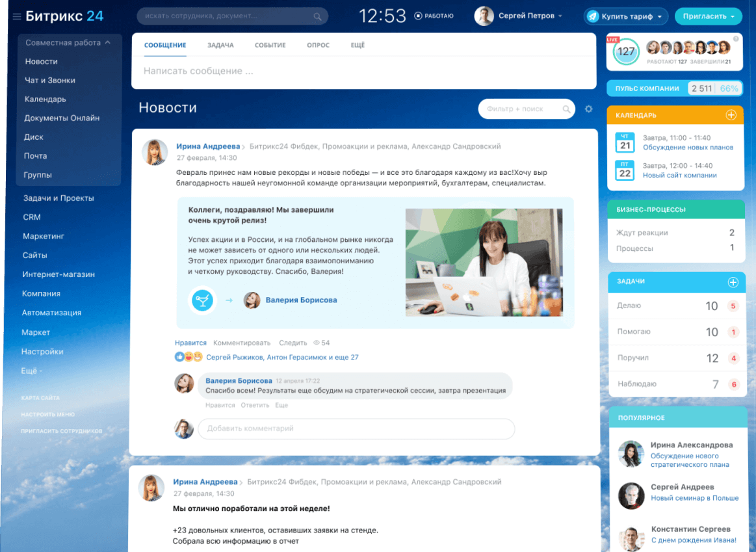Viewport: 756px width, 552px height.
Task: Open CRM in the sidebar
Action: click(x=32, y=217)
